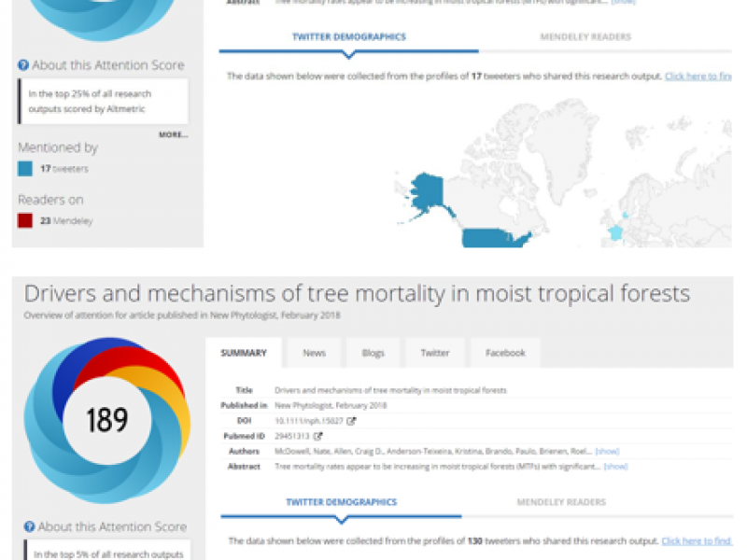Open Pubmed ID 29451313 link
Screen dimensions: 747x560
292,436
